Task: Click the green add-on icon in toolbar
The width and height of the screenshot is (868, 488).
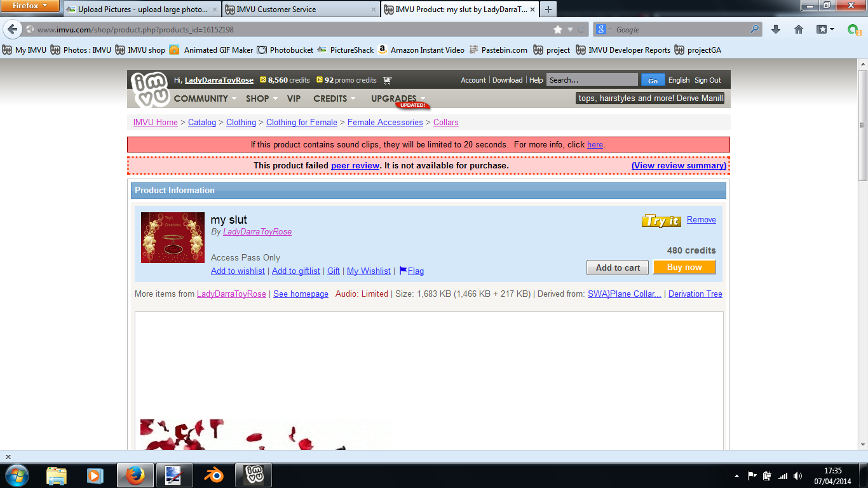Action: click(854, 29)
